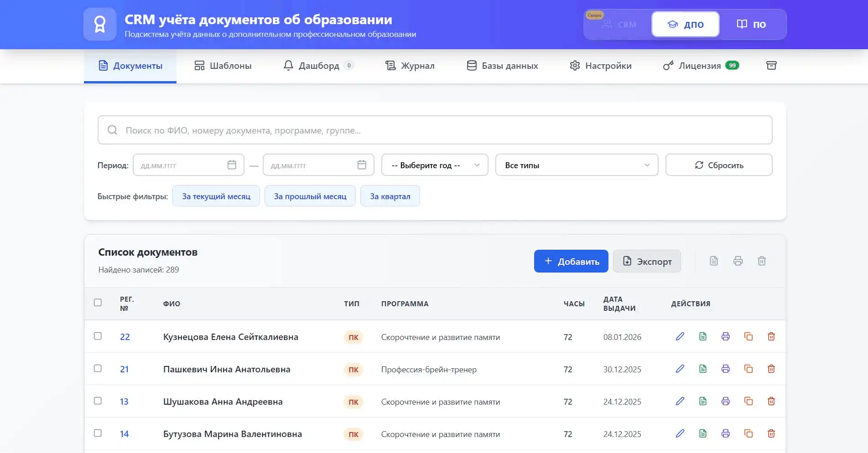
Task: Open the Базы данных tab
Action: [502, 66]
